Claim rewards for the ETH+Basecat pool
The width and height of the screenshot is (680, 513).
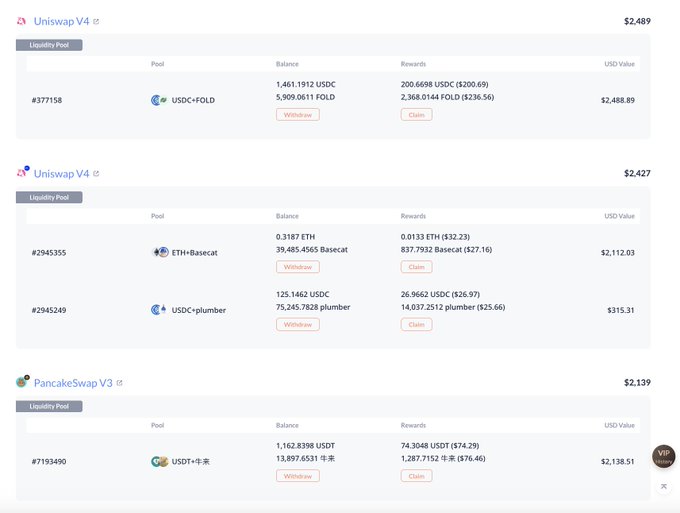(416, 267)
